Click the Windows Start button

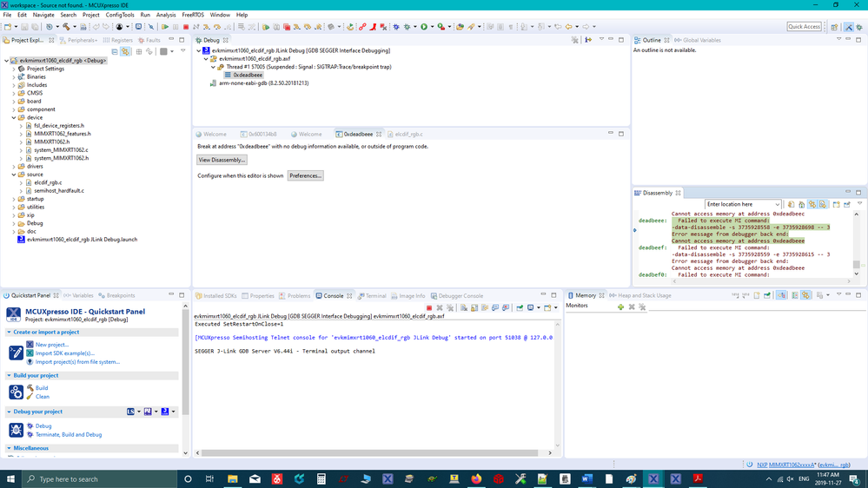pos(10,479)
